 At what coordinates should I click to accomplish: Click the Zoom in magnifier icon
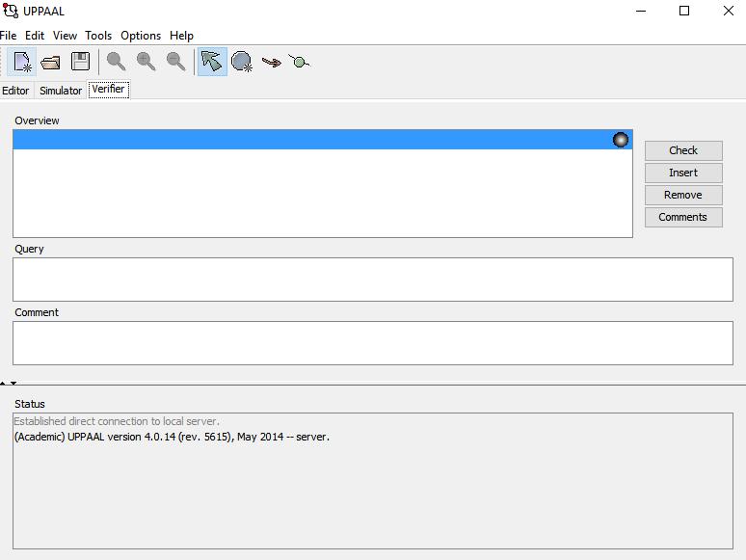pyautogui.click(x=146, y=62)
